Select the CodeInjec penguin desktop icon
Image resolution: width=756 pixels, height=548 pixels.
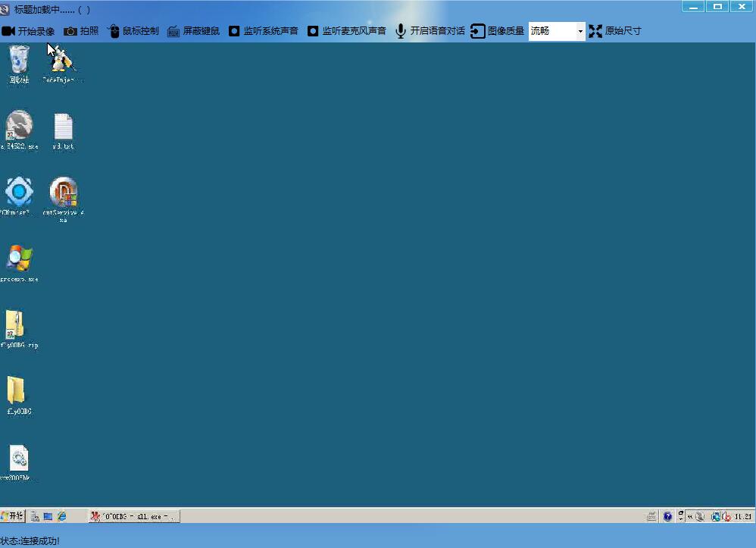[63, 64]
